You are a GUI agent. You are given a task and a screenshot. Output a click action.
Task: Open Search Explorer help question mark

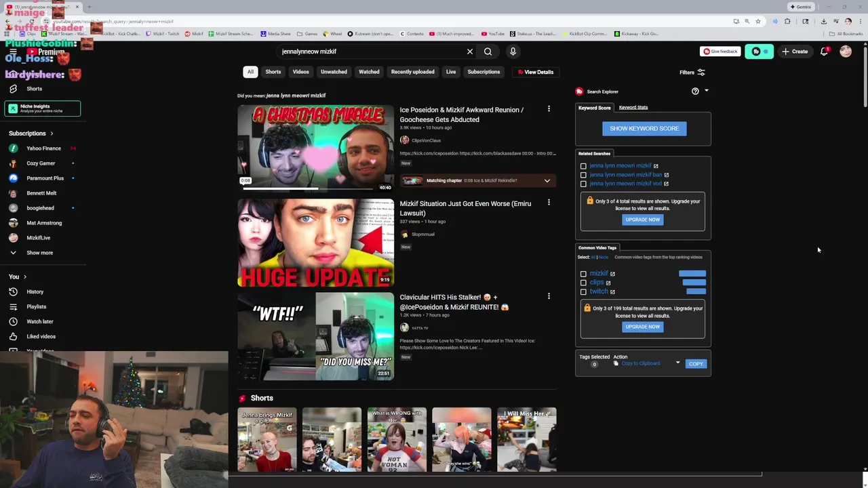(x=695, y=91)
